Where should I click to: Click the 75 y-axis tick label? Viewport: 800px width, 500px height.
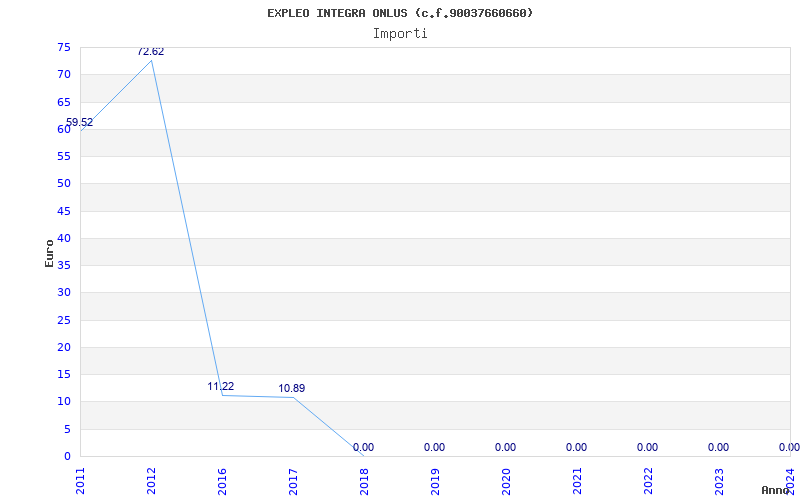pos(64,48)
